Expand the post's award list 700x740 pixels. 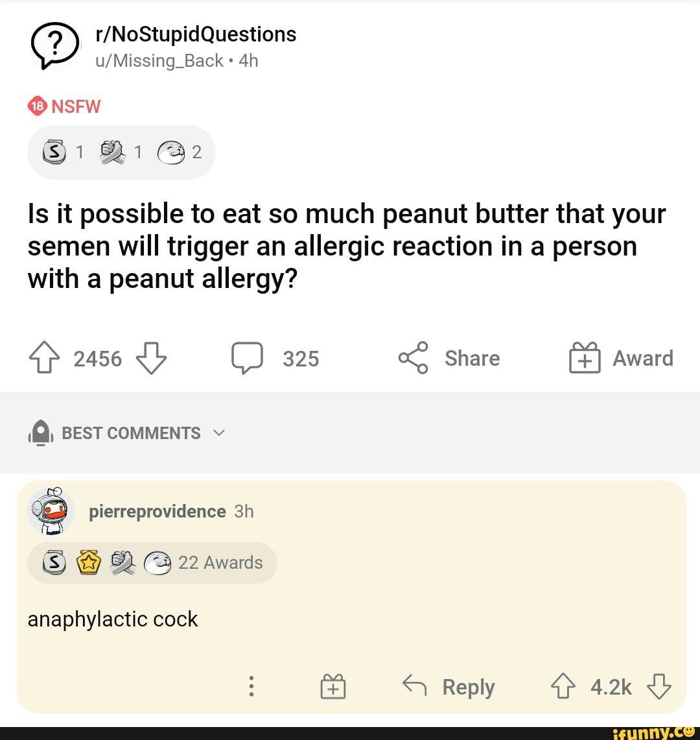(121, 152)
